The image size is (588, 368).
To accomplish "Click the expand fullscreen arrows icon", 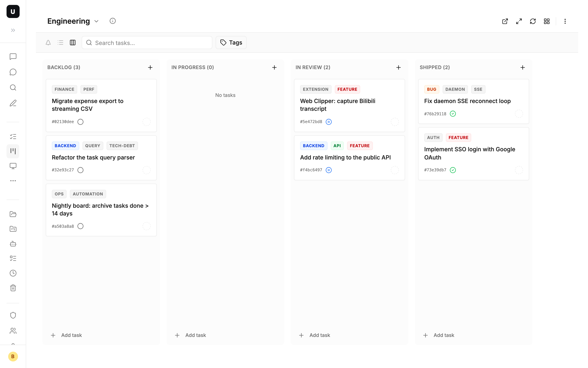I will click(519, 21).
